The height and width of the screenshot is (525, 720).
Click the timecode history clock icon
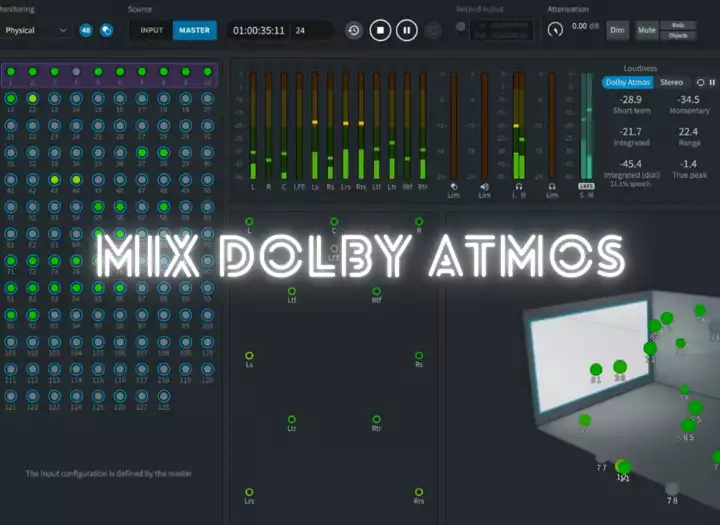pyautogui.click(x=354, y=30)
